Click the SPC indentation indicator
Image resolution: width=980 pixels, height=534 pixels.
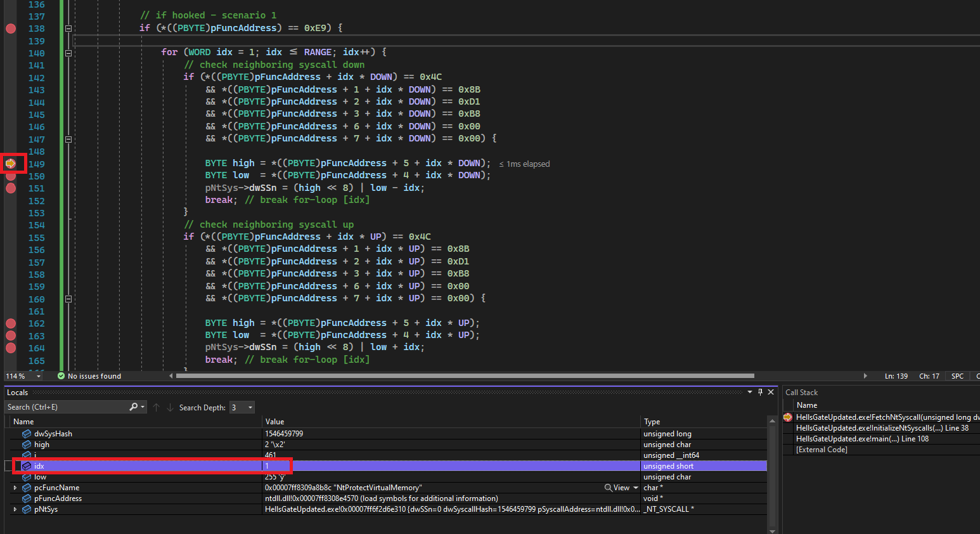click(x=957, y=376)
